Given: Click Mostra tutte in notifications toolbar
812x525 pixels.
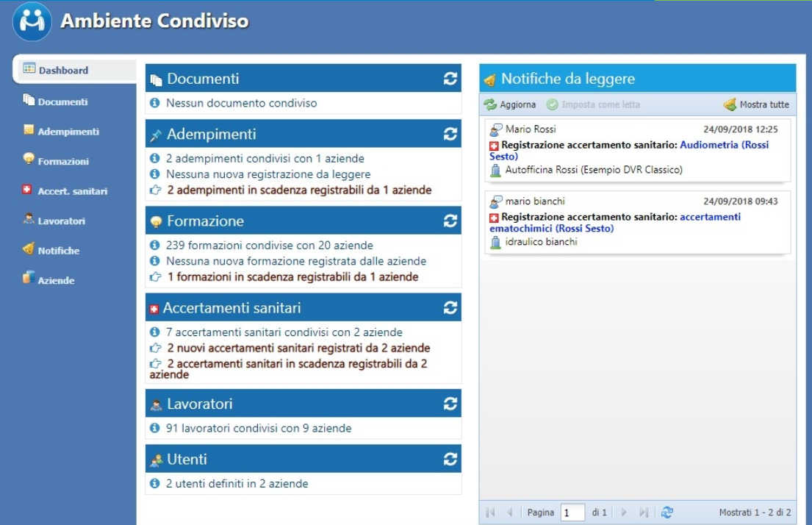Looking at the screenshot, I should [756, 104].
